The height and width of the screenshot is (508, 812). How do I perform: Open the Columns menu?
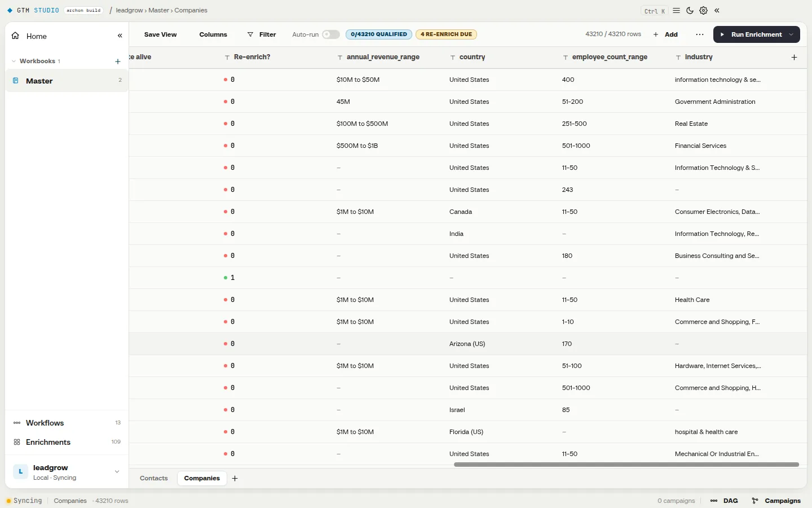click(213, 34)
